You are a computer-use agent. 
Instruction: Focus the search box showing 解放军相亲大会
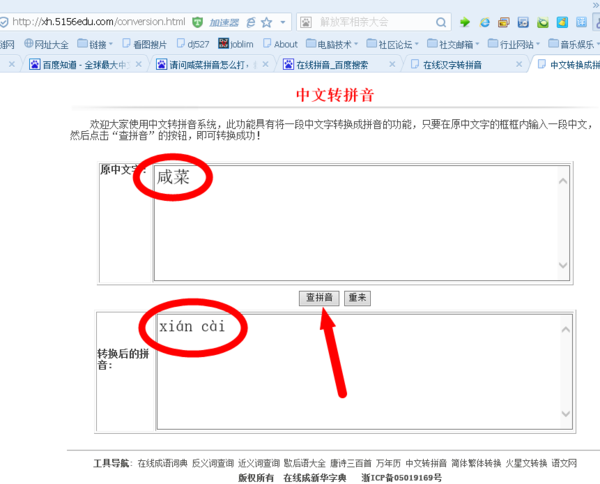(x=373, y=22)
